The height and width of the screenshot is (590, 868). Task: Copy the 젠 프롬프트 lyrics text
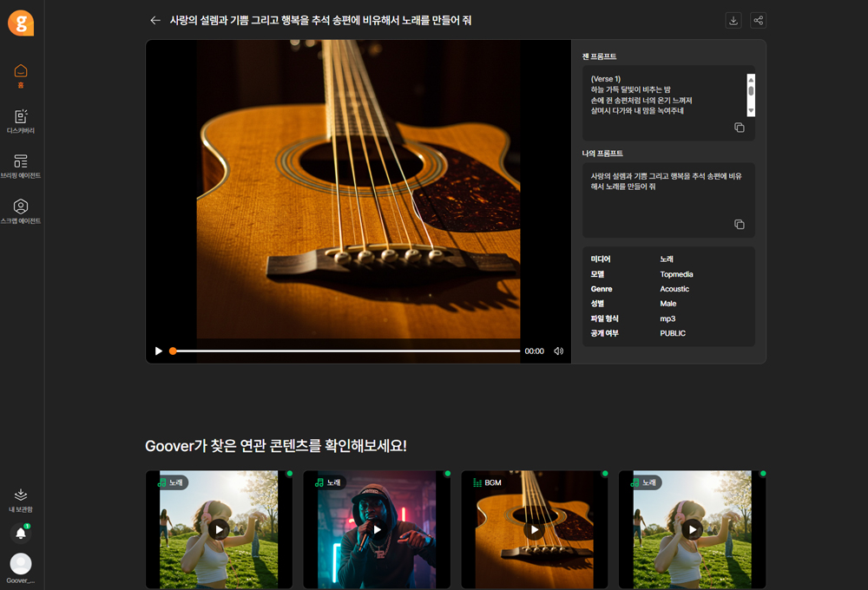tap(739, 128)
